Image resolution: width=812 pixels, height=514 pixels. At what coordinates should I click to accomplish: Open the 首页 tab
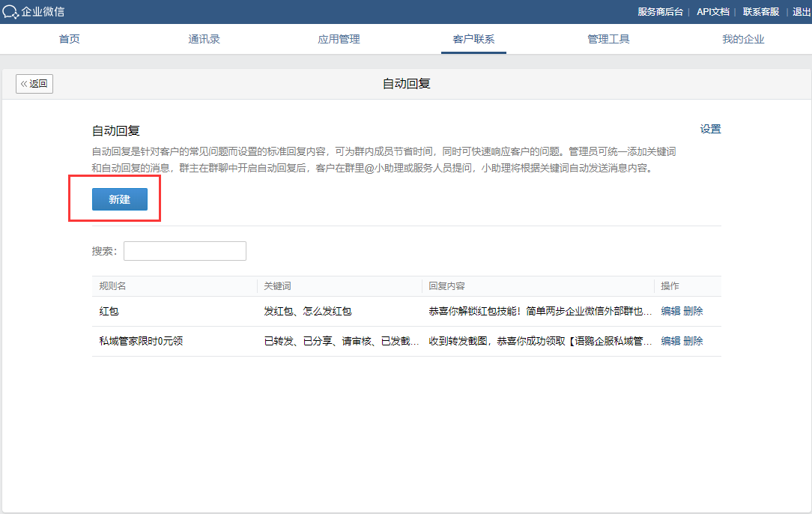click(70, 39)
